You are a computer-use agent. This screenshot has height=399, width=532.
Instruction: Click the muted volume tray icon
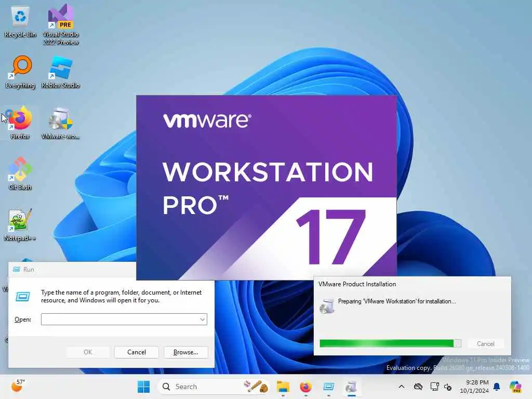tap(448, 387)
